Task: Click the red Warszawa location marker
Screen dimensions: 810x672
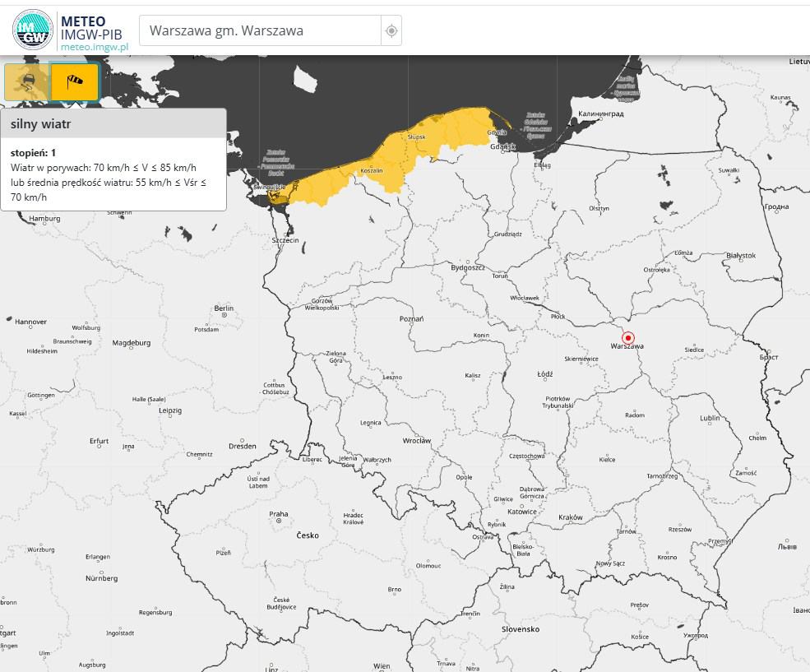Action: tap(628, 337)
